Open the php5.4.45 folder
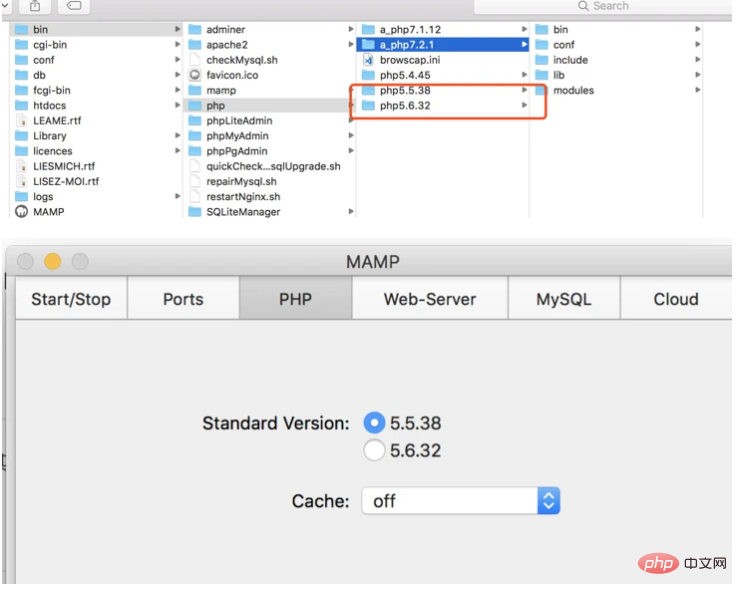Viewport: 737px width, 596px height. 443,75
